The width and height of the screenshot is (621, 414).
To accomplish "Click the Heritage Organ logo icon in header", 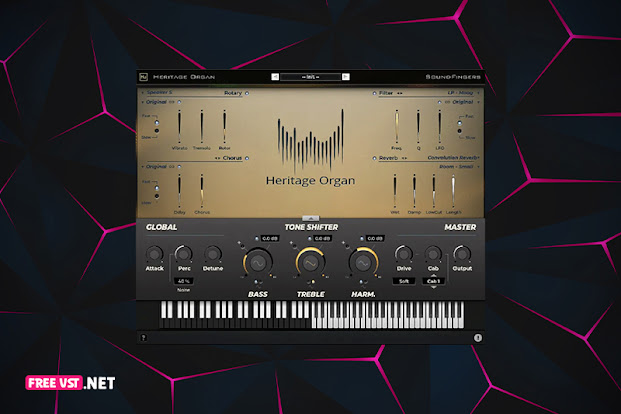I will pyautogui.click(x=143, y=77).
